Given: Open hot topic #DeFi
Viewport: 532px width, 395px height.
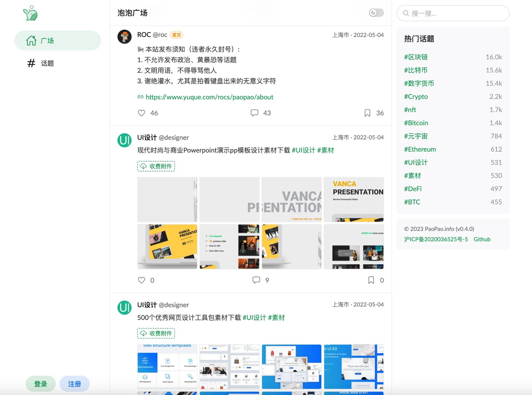Looking at the screenshot, I should [x=413, y=189].
